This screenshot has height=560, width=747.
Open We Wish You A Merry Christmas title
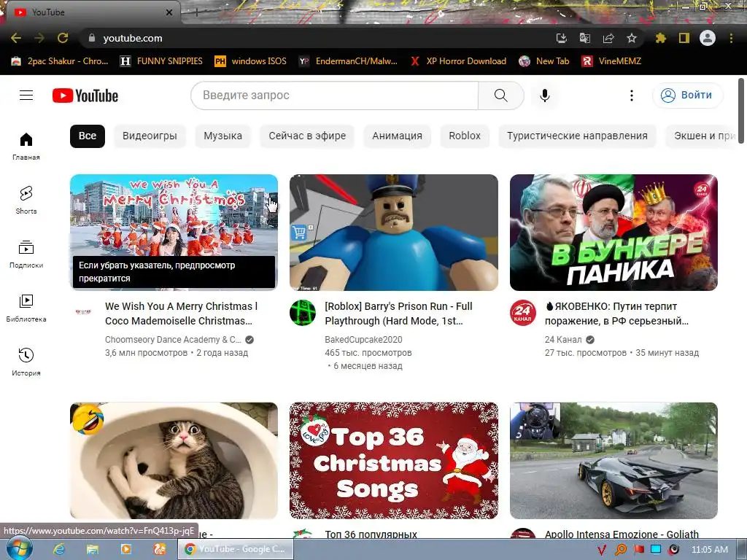(182, 314)
